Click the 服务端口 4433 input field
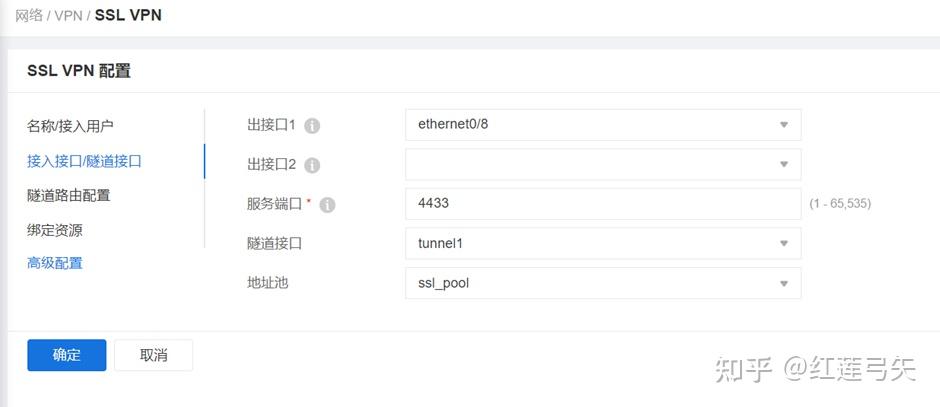The width and height of the screenshot is (940, 407). tap(602, 203)
